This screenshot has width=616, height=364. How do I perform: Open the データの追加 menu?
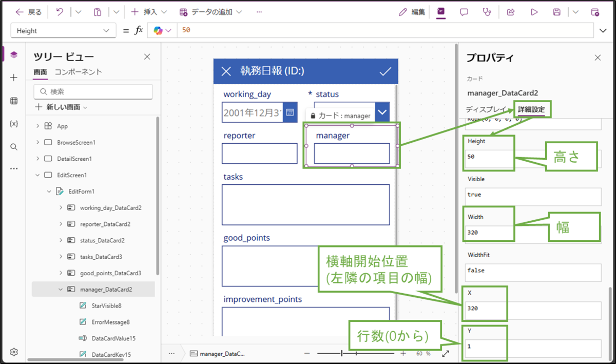(x=210, y=12)
